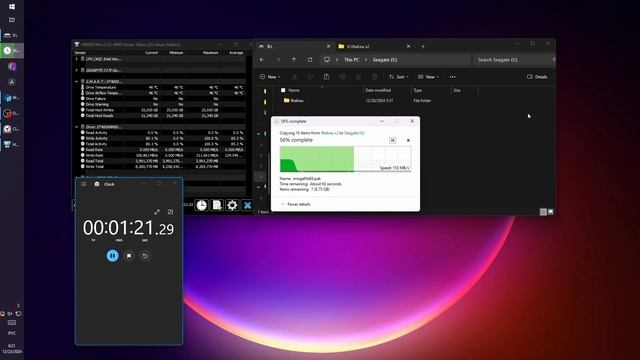Add a new File Explorer tab

(423, 47)
